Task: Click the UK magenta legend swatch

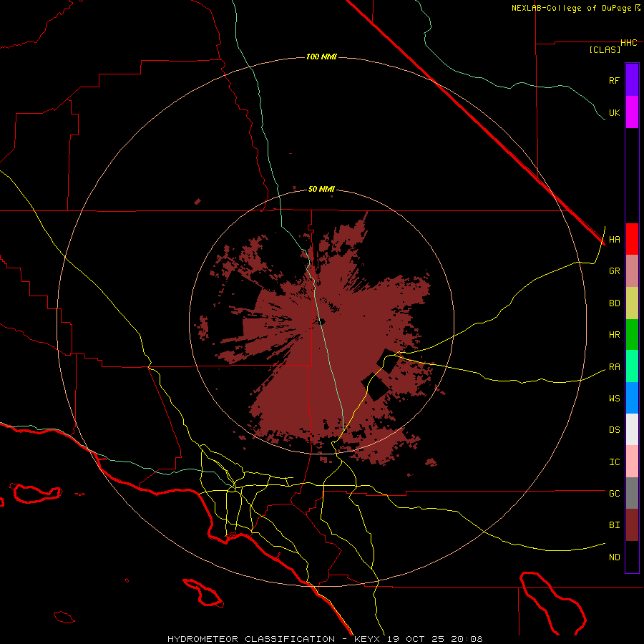Action: coord(632,112)
